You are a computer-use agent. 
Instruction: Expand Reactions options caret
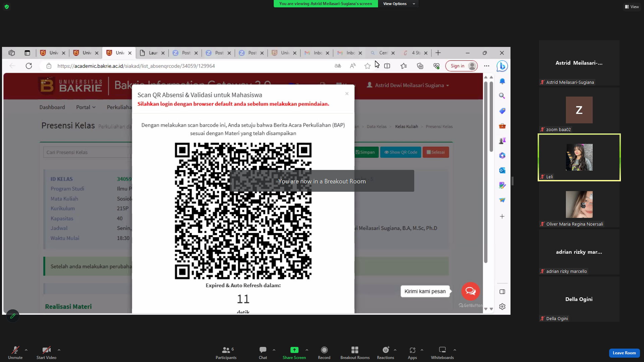395,350
